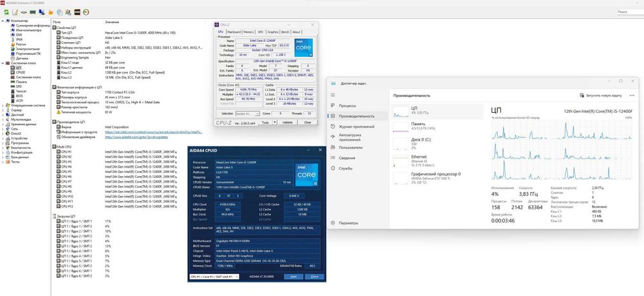Open Сведения page in Task Manager
Screen dimensions: 644x296
pos(357,158)
